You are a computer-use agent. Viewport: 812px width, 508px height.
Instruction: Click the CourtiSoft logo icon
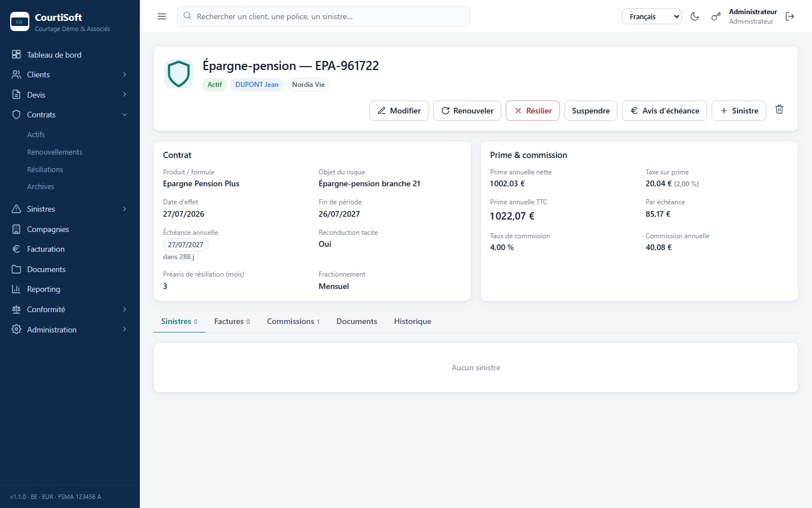tap(20, 21)
